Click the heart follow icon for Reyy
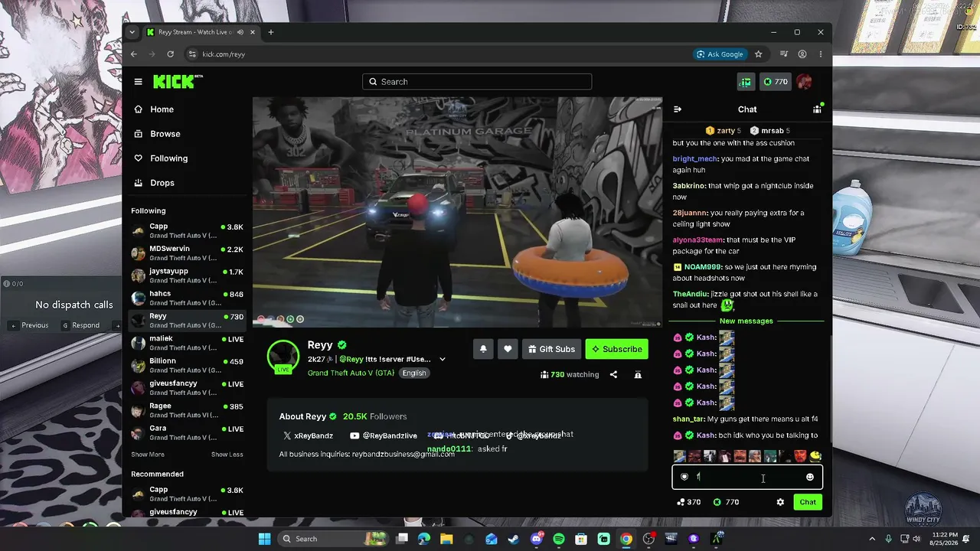Screen dimensions: 980x551 pos(508,349)
